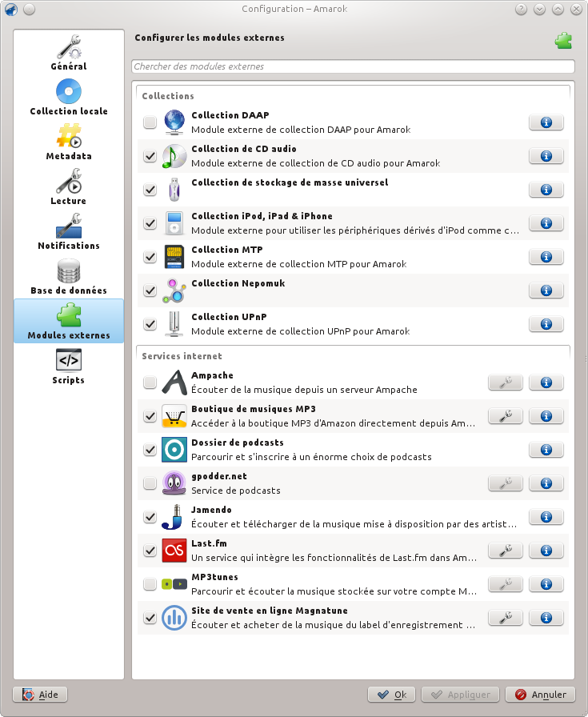Click the title bar help question mark
This screenshot has width=588, height=717.
tap(521, 9)
